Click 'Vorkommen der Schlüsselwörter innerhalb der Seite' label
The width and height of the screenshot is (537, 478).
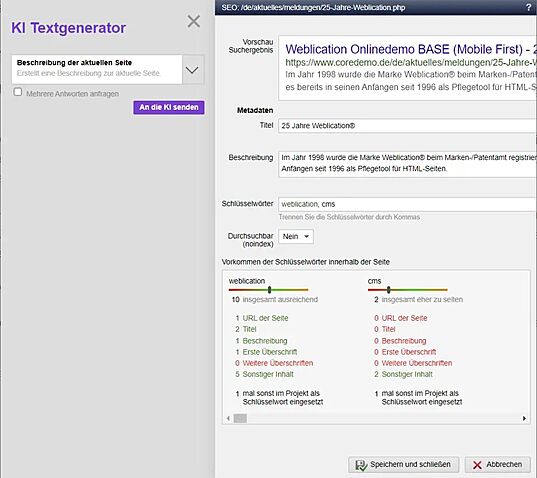point(305,262)
